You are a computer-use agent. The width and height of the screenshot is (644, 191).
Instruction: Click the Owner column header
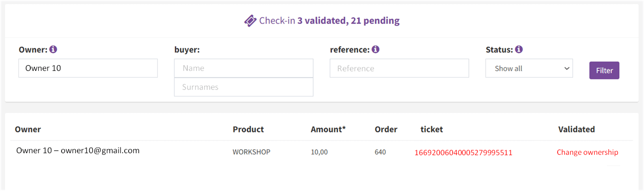[28, 129]
